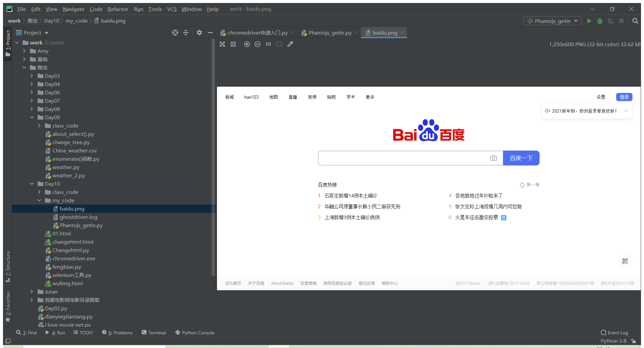Click the my_code breadcrumb
Image resolution: width=644 pixels, height=348 pixels.
pyautogui.click(x=77, y=21)
